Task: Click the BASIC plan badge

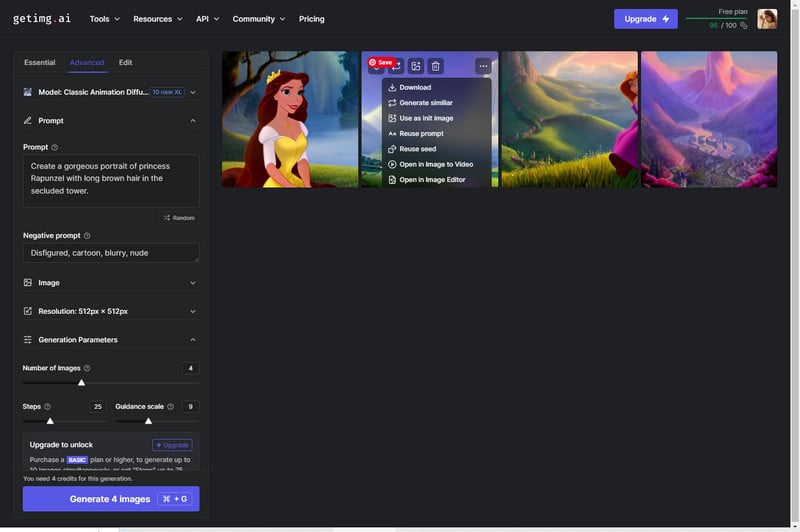Action: [x=77, y=460]
